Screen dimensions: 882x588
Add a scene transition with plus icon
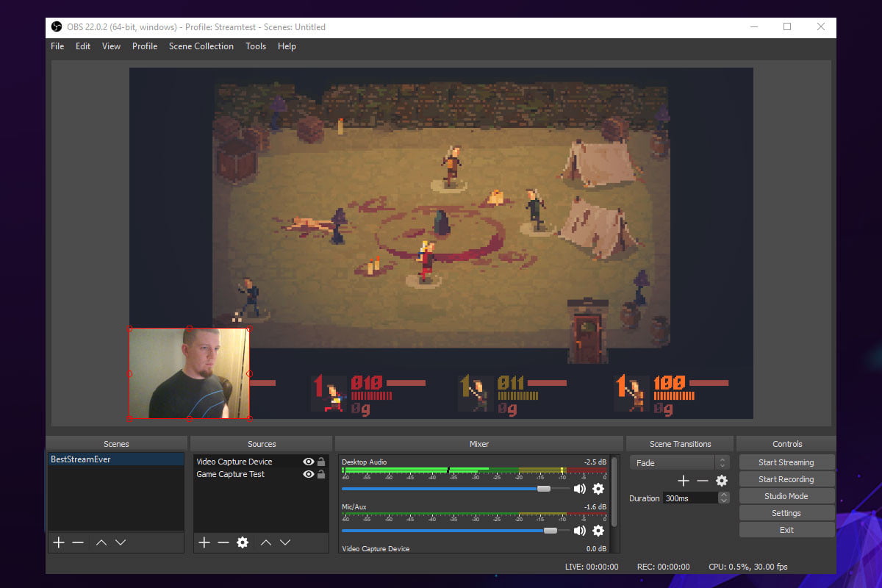pos(683,481)
